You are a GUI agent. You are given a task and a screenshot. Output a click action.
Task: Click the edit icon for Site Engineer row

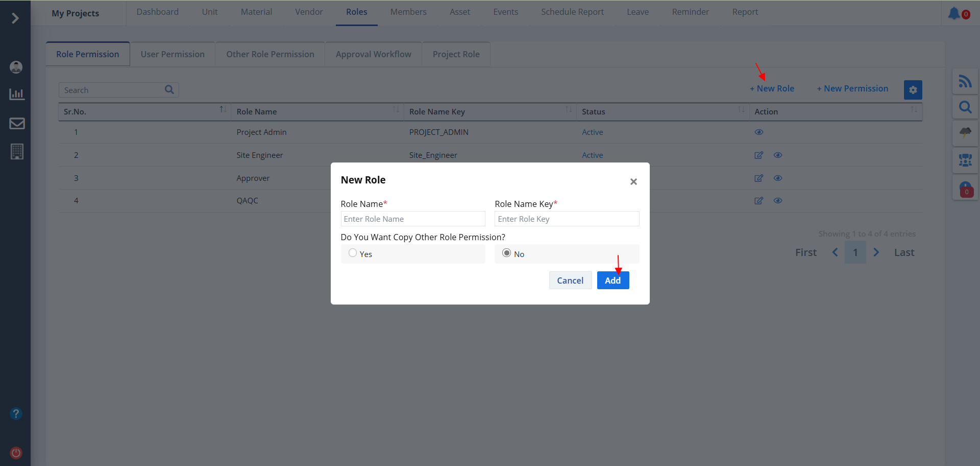tap(759, 155)
